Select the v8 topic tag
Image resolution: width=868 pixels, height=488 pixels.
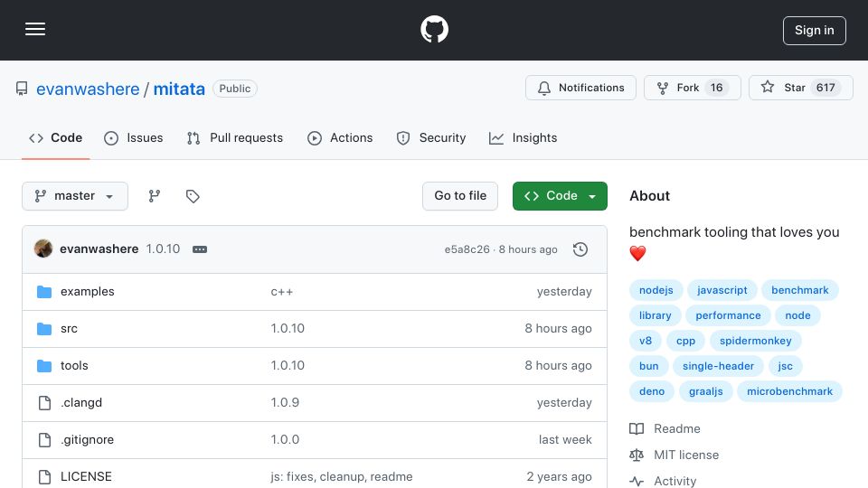[646, 341]
